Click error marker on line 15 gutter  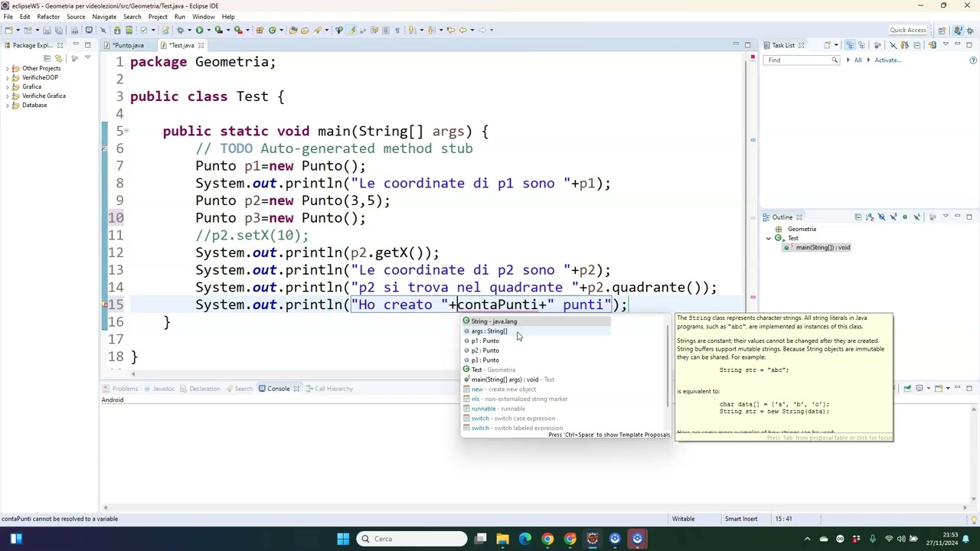[105, 305]
